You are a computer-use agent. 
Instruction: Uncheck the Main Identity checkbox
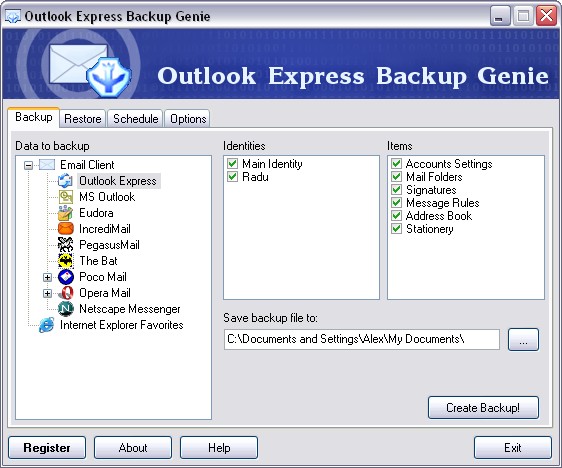(x=232, y=164)
